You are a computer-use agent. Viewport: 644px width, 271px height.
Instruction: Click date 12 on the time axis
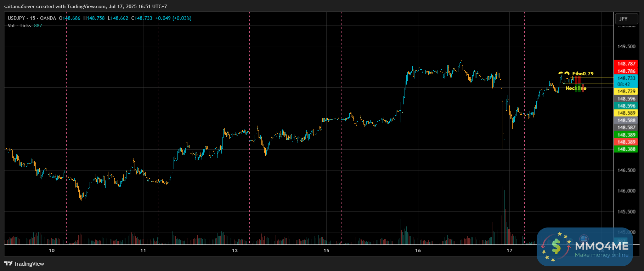pos(235,250)
